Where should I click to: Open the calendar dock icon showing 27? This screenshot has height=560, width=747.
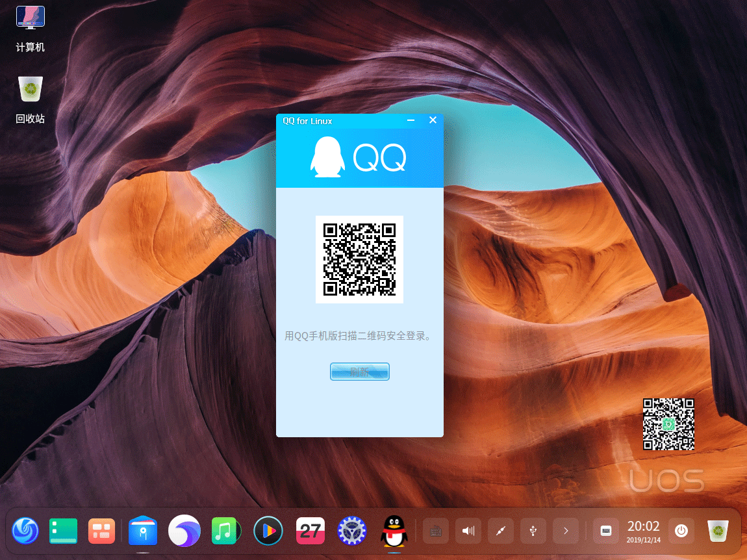point(310,531)
